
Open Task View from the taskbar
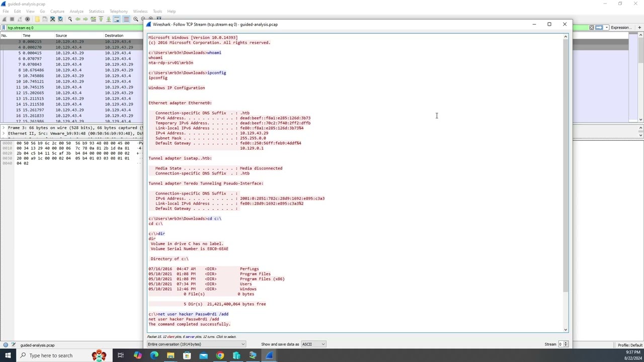coord(121,355)
